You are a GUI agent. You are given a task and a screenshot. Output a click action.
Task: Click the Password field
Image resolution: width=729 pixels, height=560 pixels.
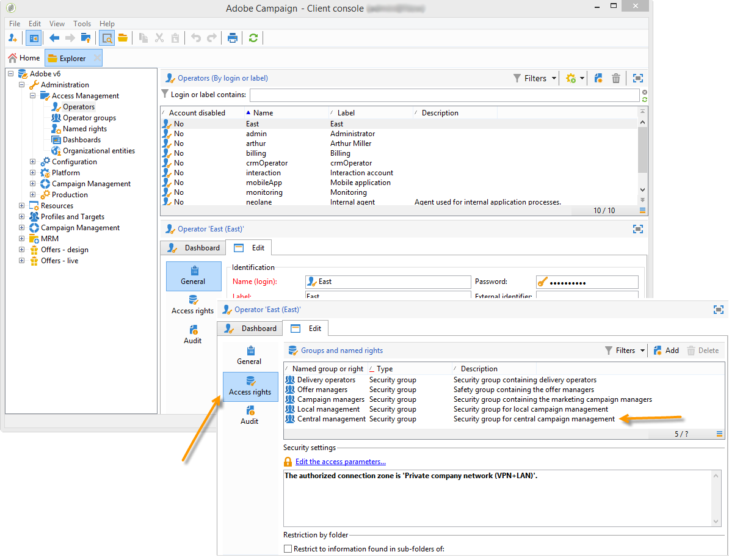587,282
